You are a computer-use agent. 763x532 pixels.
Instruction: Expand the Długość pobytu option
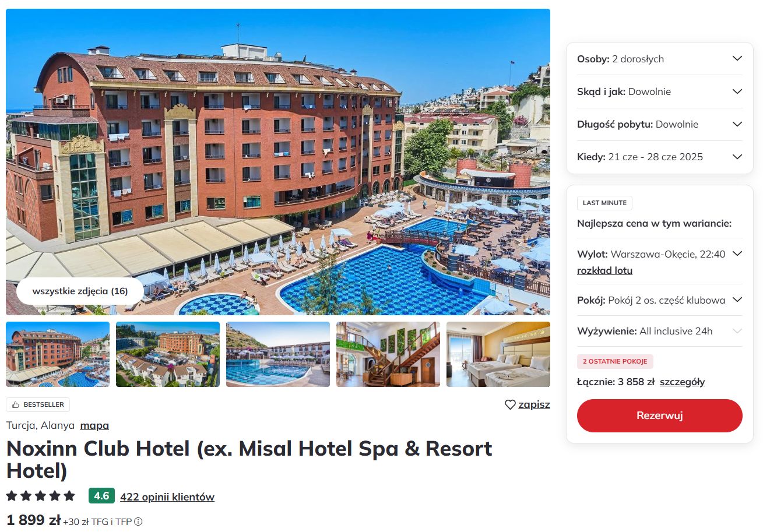(660, 124)
